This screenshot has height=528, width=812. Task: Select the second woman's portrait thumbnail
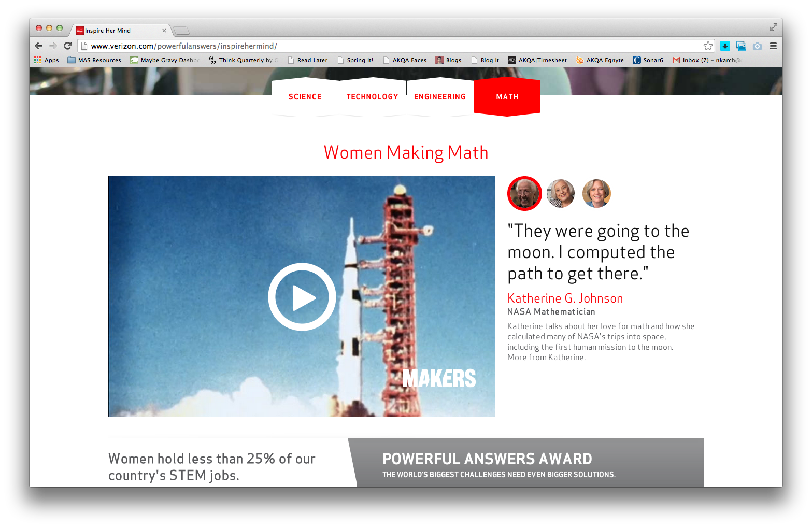pos(561,193)
